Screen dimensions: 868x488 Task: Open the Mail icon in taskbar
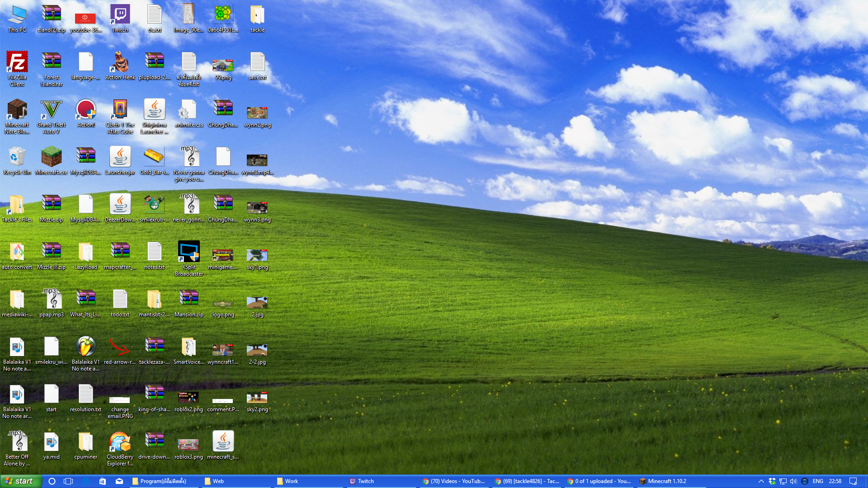[x=119, y=481]
